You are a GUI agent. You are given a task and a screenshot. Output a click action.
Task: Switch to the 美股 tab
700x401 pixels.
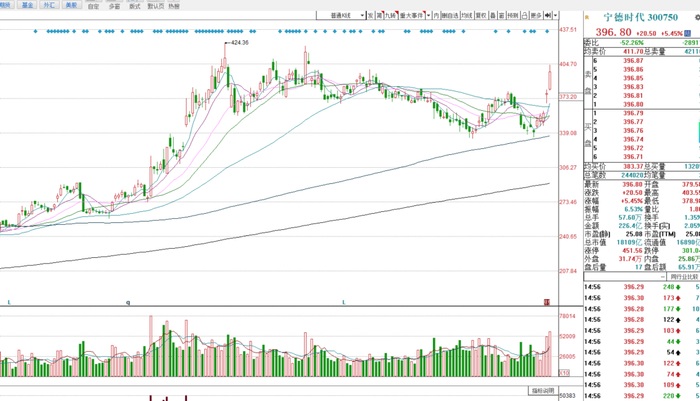71,5
